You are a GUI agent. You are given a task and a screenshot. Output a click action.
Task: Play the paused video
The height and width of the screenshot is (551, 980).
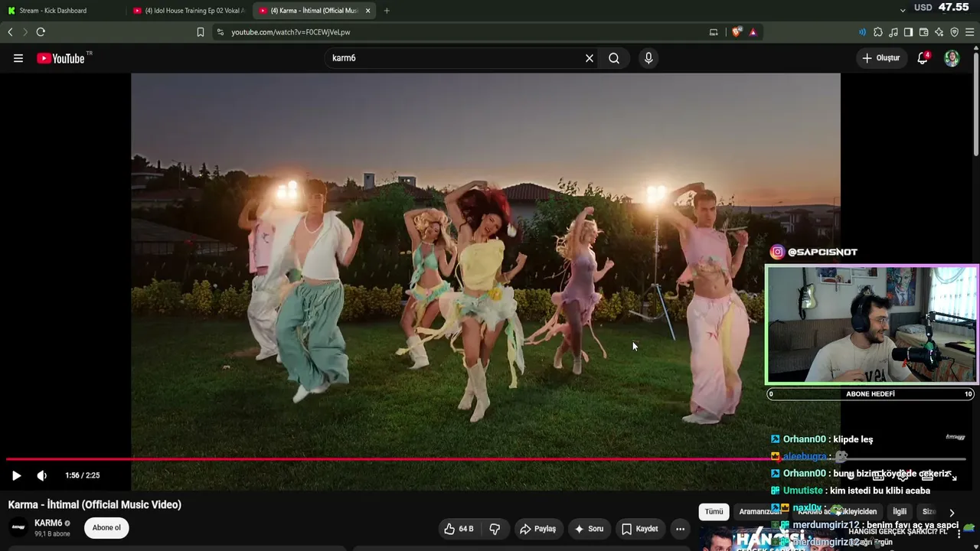[16, 475]
